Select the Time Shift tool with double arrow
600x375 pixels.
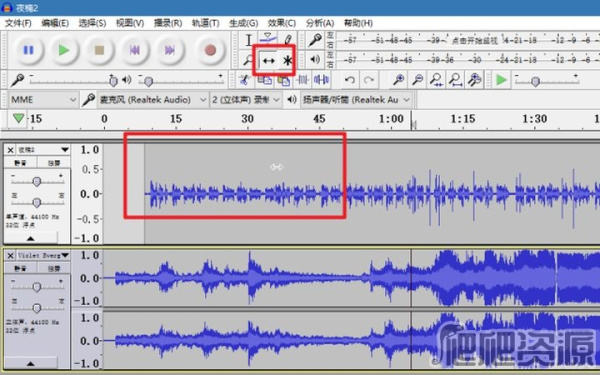269,60
